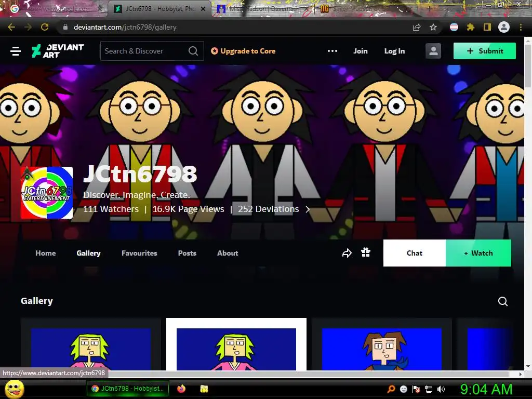Click the Join link
The height and width of the screenshot is (399, 532).
[361, 51]
